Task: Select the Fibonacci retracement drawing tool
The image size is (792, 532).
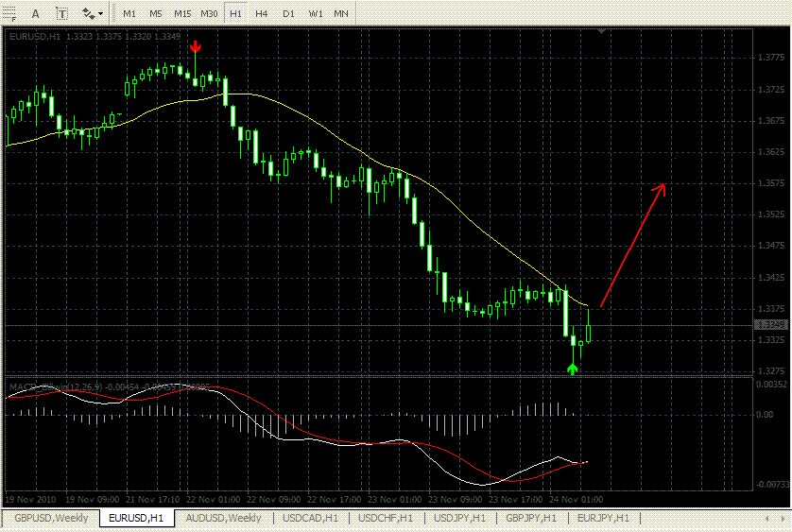Action: tap(9, 13)
